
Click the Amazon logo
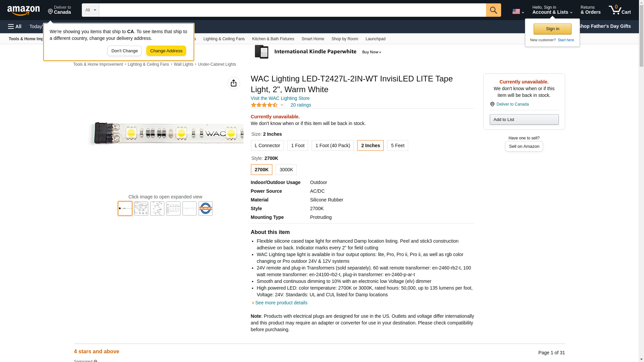click(x=23, y=10)
